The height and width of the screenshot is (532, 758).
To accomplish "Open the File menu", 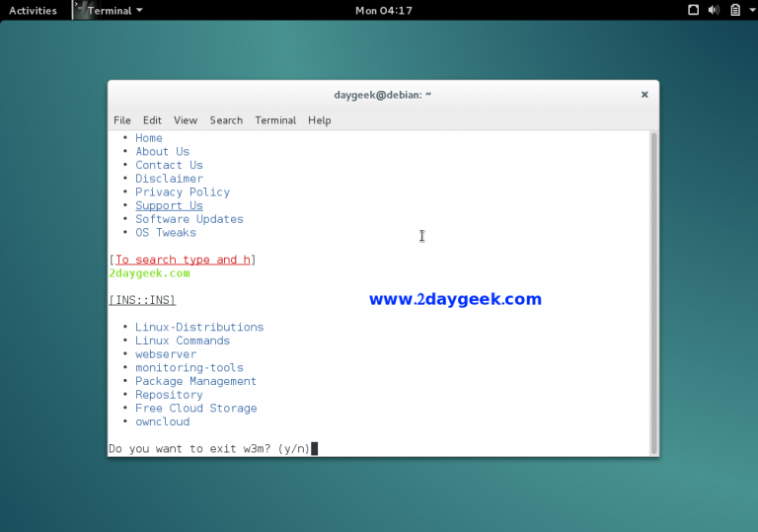I will tap(121, 120).
